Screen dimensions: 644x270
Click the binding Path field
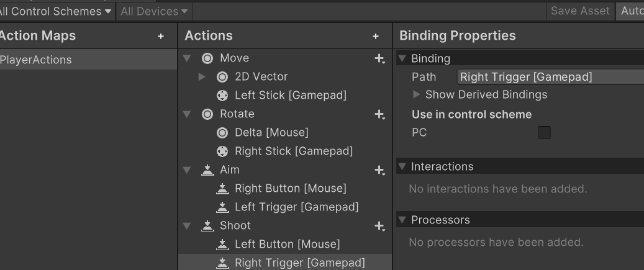[550, 77]
